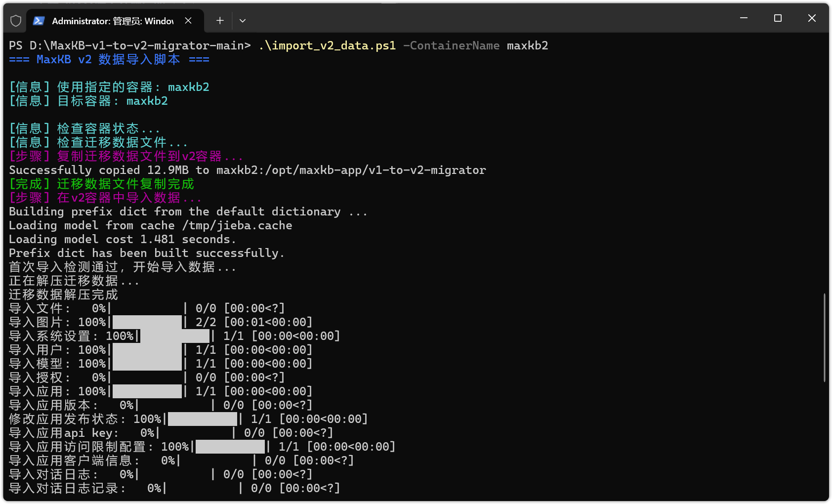Click the PowerShell icon on the tab
The image size is (832, 504).
coord(39,21)
